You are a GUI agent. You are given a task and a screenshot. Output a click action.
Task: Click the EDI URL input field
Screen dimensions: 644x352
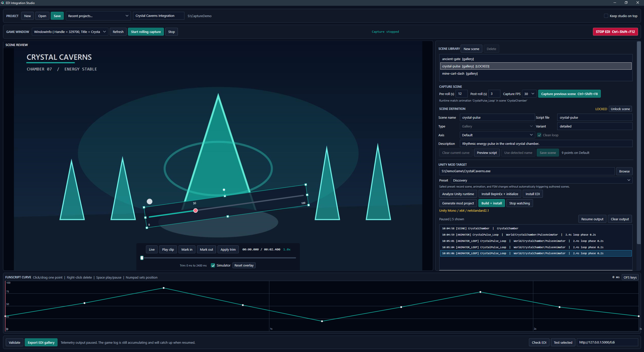[x=607, y=342]
